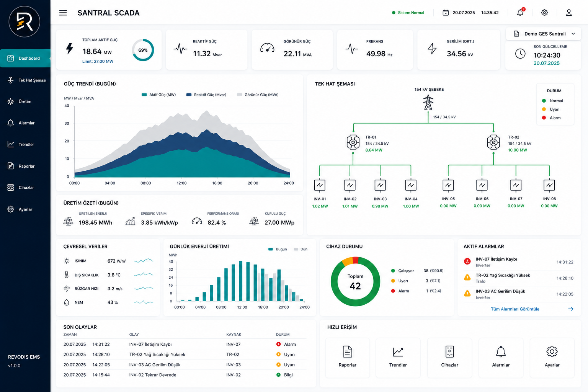Click the Işınım sparkline trend
This screenshot has height=392, width=588.
144,261
